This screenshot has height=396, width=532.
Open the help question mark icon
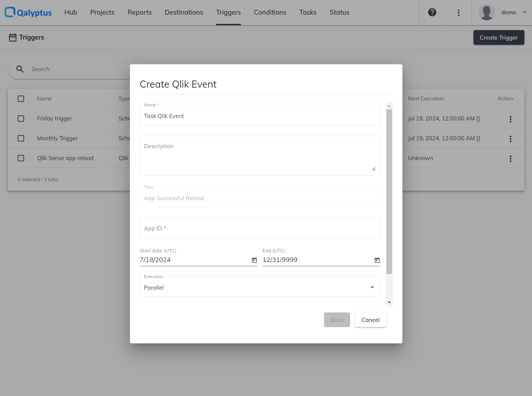point(432,12)
